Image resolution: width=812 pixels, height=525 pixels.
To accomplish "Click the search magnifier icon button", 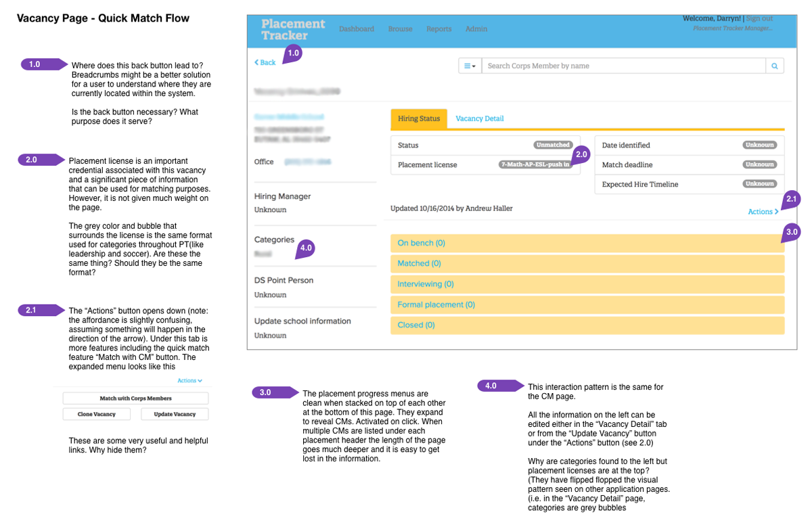I will click(x=775, y=66).
